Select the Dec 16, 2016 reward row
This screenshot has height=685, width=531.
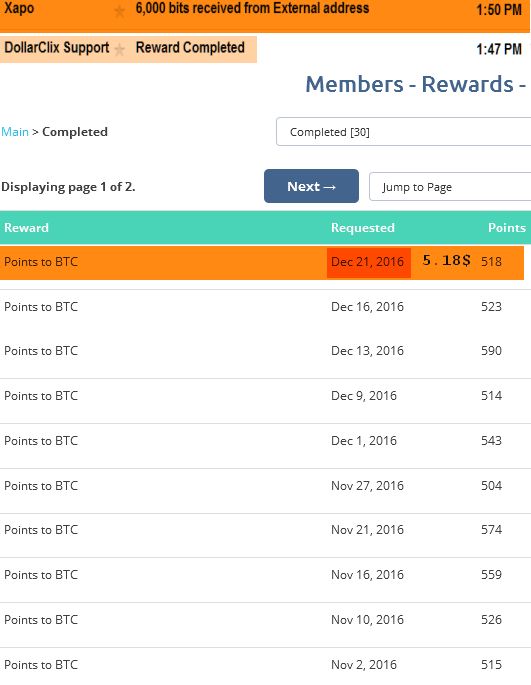point(265,307)
